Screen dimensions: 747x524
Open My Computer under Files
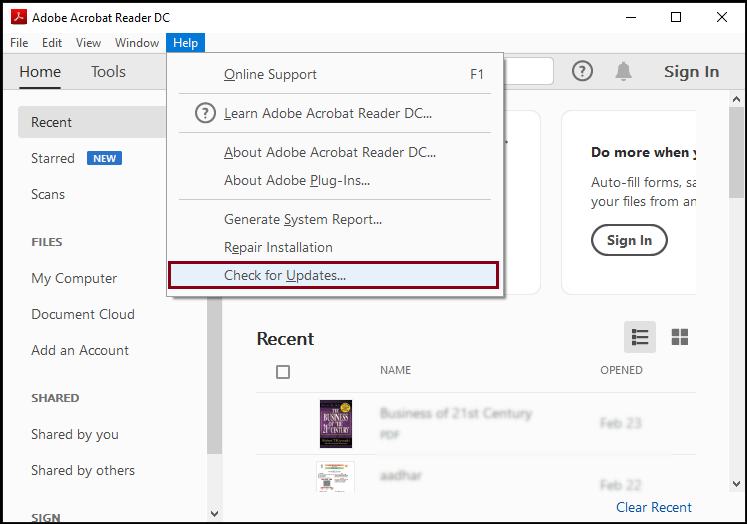[74, 278]
